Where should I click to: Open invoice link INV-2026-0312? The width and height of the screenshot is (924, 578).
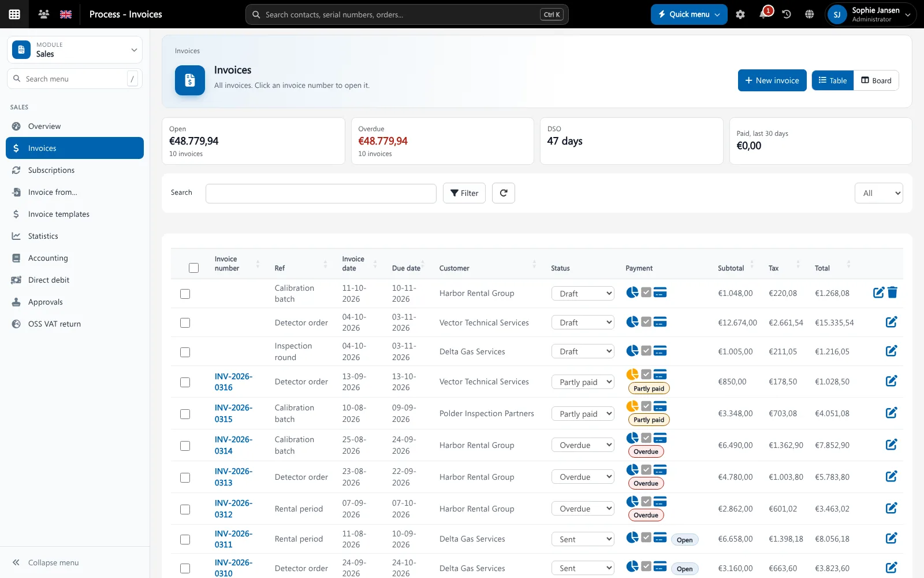233,509
